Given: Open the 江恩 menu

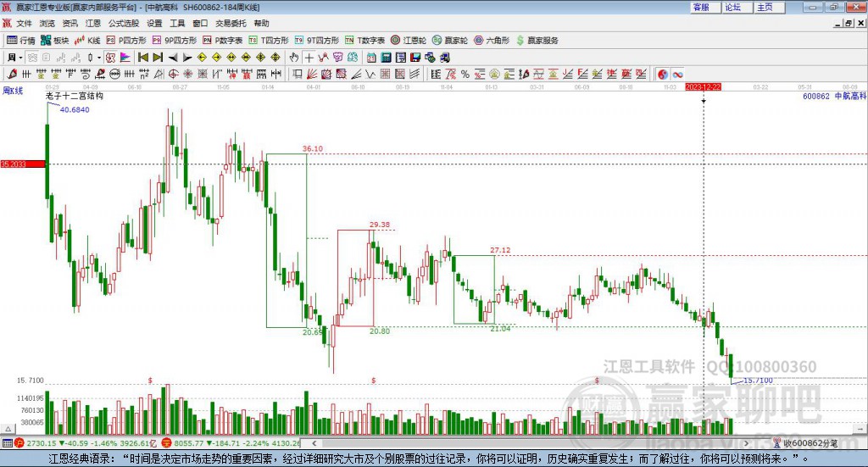Looking at the screenshot, I should [93, 23].
